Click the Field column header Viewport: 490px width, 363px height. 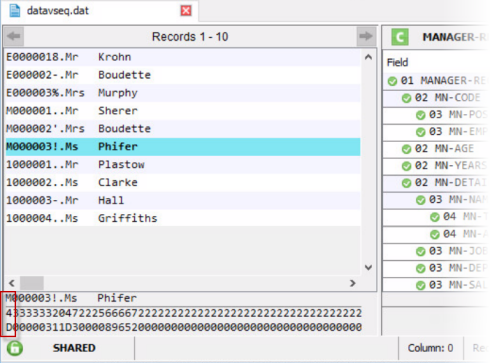tap(397, 63)
